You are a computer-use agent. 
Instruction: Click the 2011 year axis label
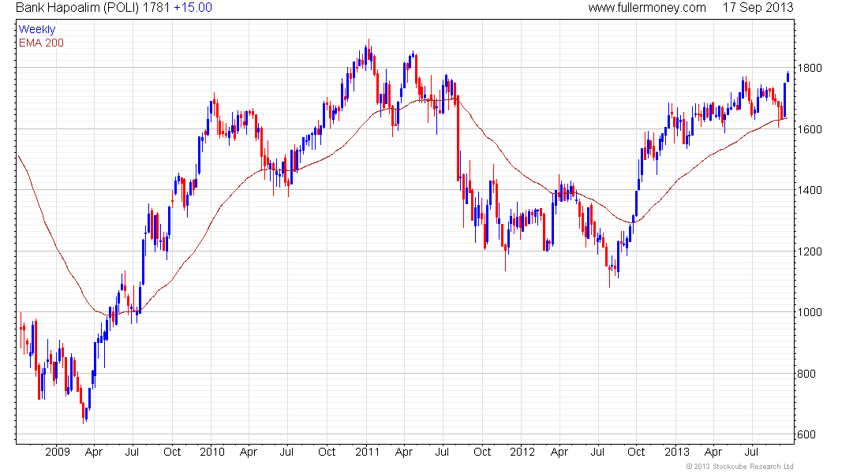(367, 452)
